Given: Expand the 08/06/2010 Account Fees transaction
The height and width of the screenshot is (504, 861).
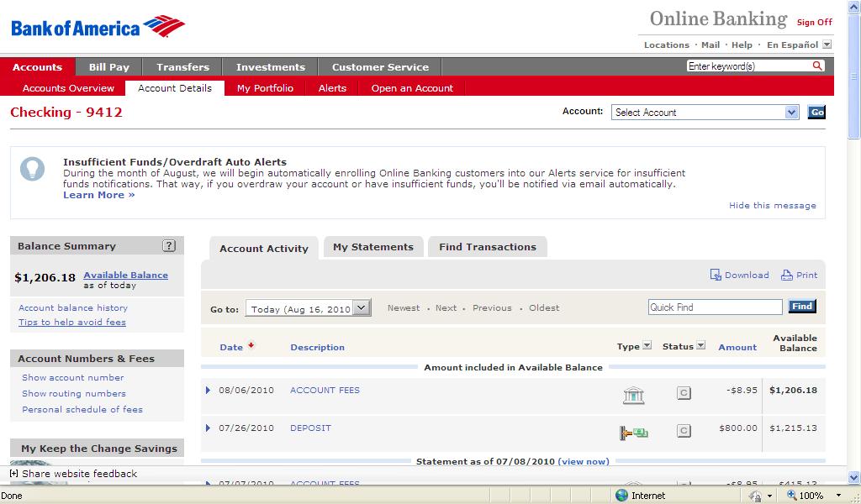Looking at the screenshot, I should pos(209,390).
